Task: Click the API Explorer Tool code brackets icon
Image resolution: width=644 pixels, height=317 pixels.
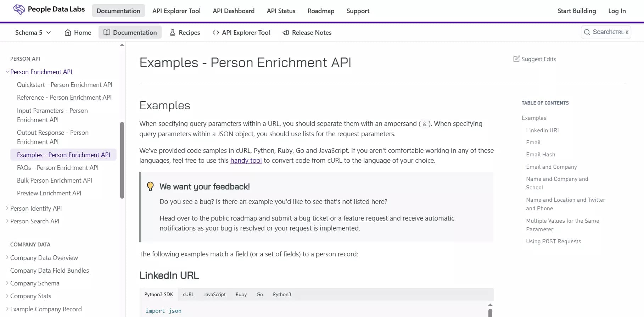Action: point(215,33)
